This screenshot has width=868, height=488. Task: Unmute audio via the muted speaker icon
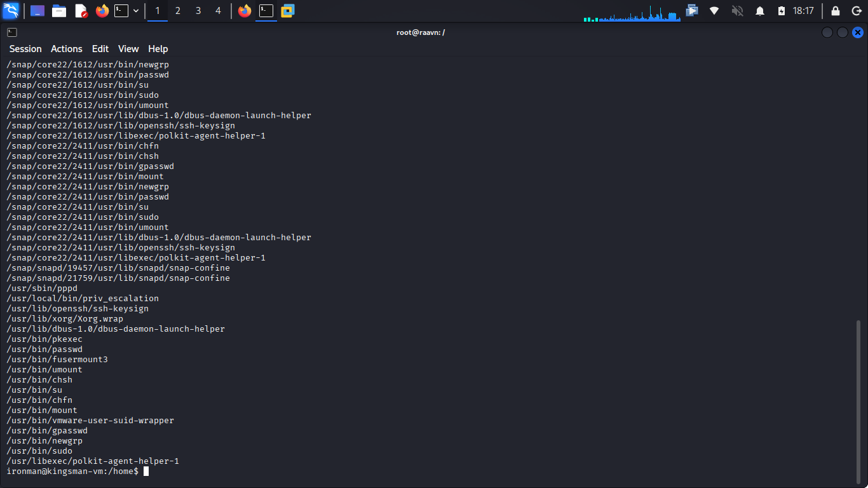737,11
